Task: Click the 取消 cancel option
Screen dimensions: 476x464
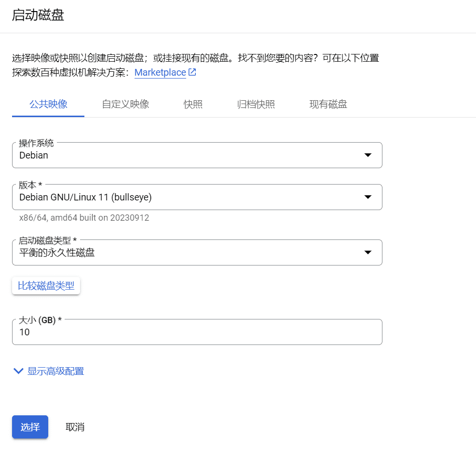Action: point(75,427)
